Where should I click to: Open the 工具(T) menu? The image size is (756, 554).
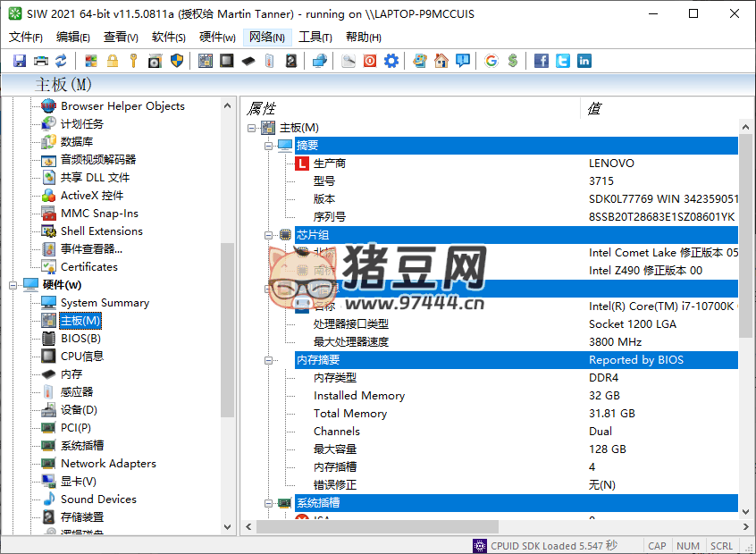315,38
